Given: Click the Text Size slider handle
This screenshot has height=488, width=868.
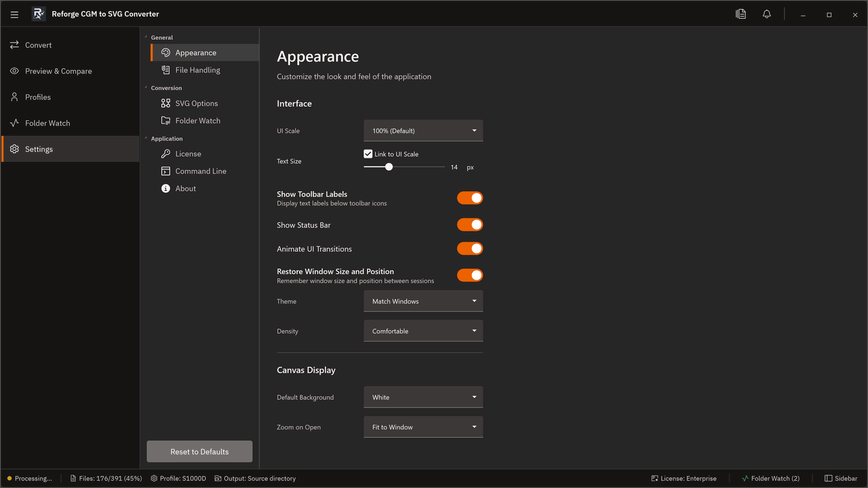Looking at the screenshot, I should pos(389,167).
